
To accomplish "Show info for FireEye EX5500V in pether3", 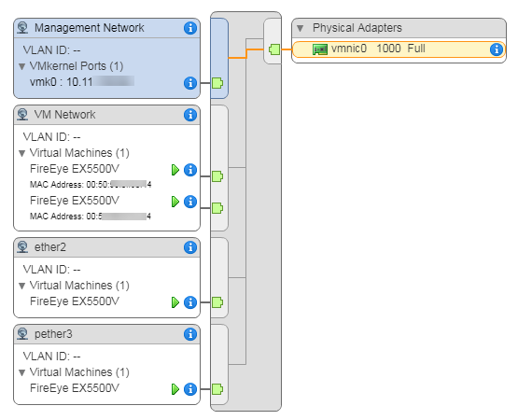I will pyautogui.click(x=190, y=389).
